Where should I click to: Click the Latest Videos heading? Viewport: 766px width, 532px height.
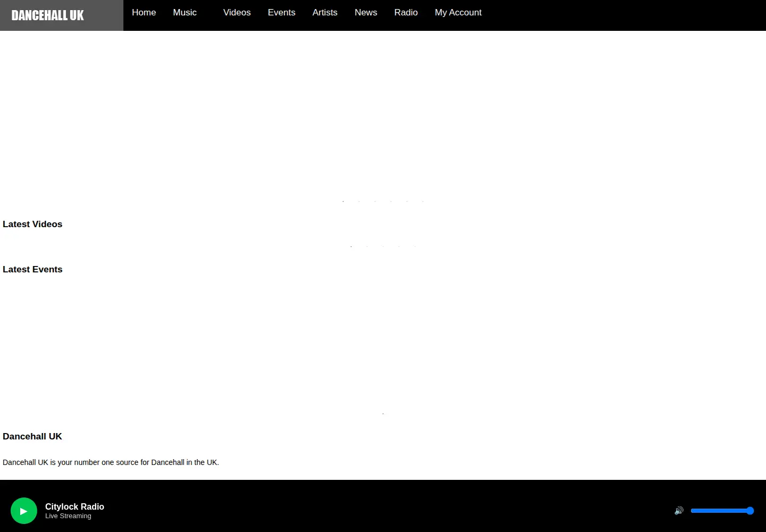(x=32, y=224)
